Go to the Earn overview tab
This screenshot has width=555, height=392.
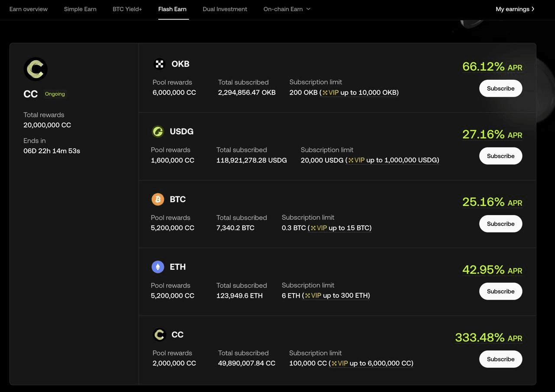click(28, 9)
